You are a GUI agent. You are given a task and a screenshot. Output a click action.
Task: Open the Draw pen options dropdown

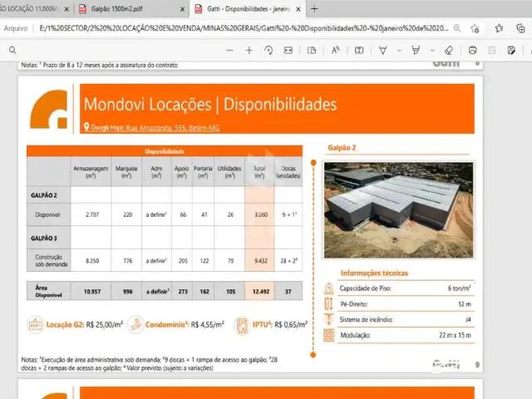click(399, 51)
